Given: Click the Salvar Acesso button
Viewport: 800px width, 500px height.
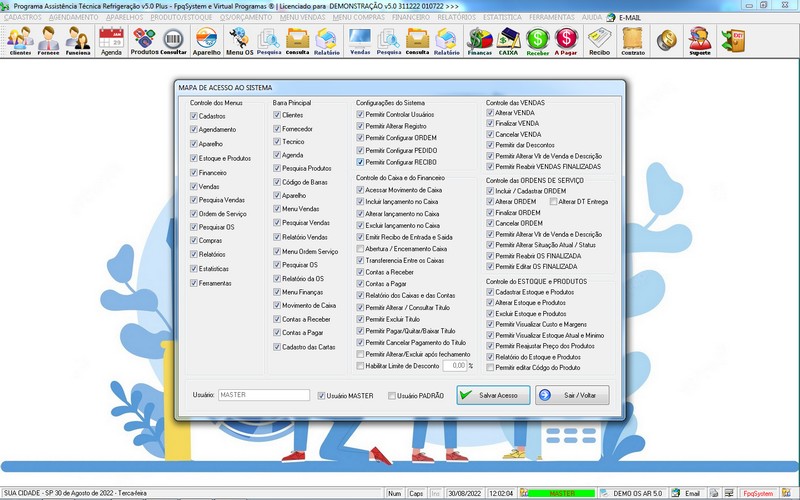Looking at the screenshot, I should coord(493,395).
